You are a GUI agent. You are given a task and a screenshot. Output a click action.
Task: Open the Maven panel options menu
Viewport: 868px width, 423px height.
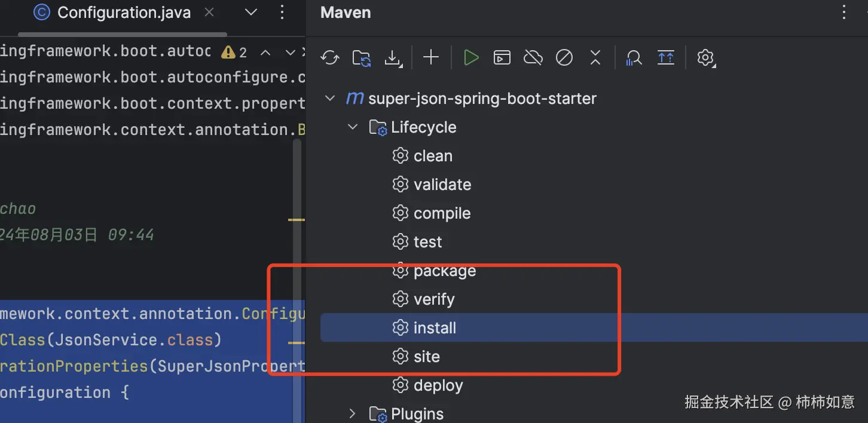pos(843,12)
